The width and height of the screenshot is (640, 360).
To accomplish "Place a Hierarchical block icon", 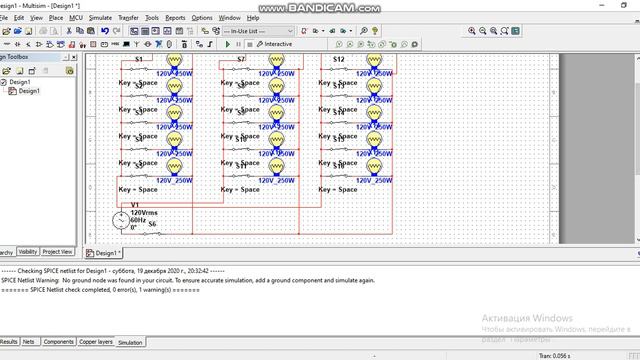I will point(199,44).
